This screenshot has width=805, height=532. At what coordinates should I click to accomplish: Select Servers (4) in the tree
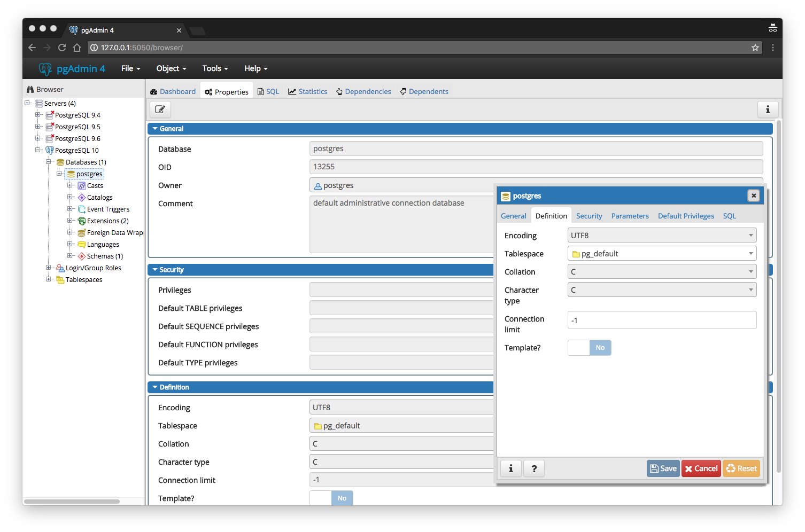point(60,103)
